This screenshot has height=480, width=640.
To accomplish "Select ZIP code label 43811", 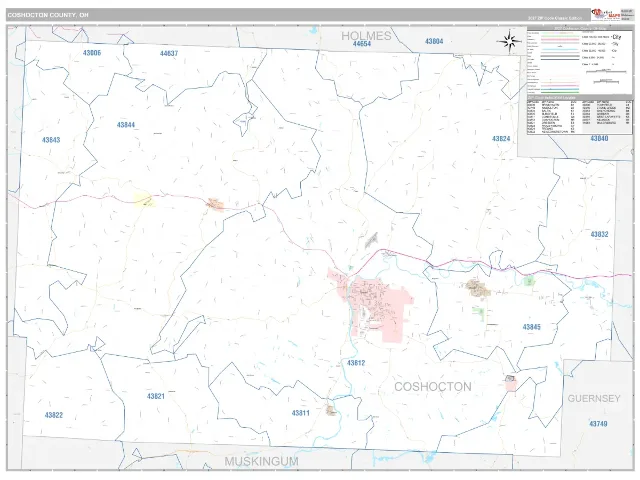I will pyautogui.click(x=300, y=413).
